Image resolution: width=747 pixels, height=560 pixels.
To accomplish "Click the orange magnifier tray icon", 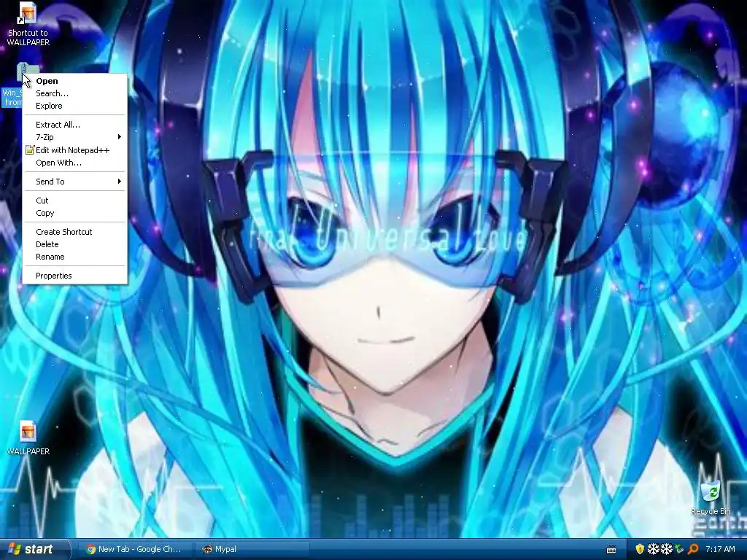I will tap(693, 549).
